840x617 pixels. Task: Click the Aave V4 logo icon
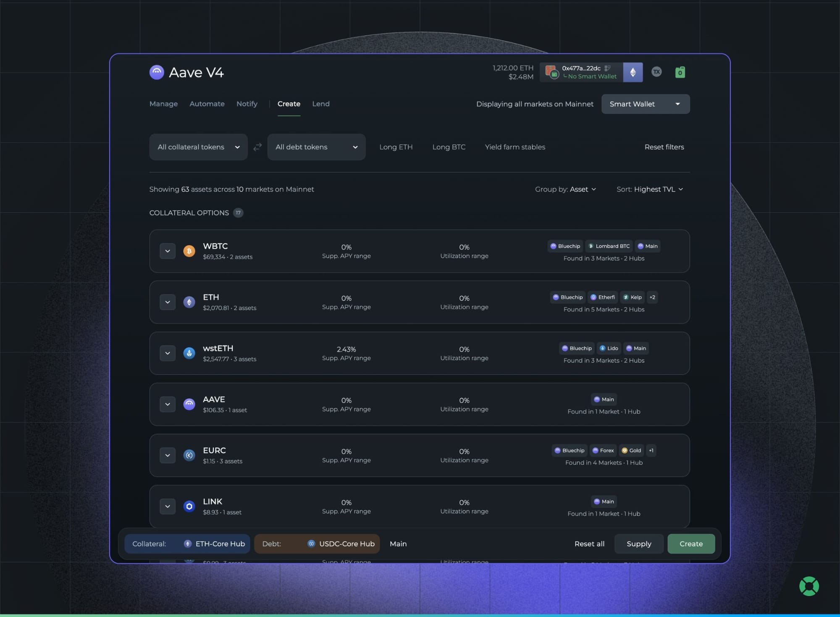tap(157, 72)
